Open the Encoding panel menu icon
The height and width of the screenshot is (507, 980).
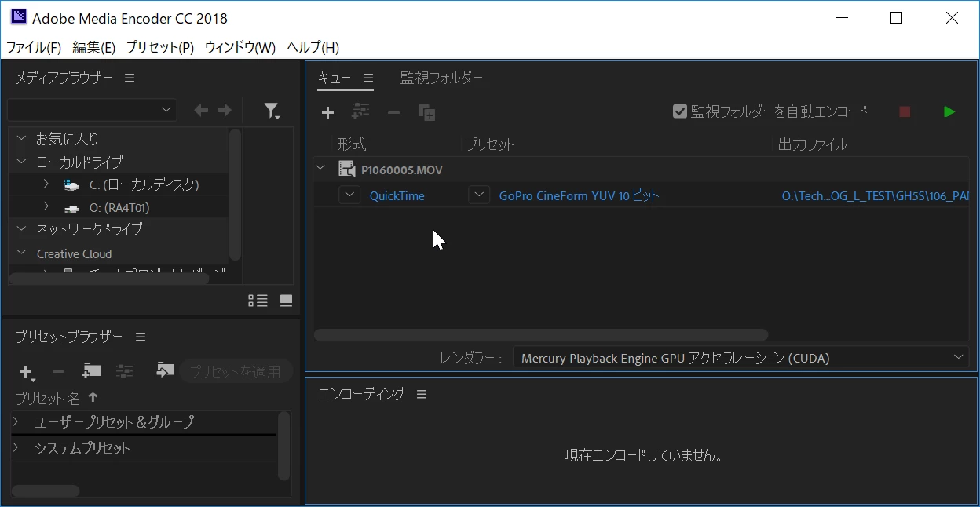[422, 394]
